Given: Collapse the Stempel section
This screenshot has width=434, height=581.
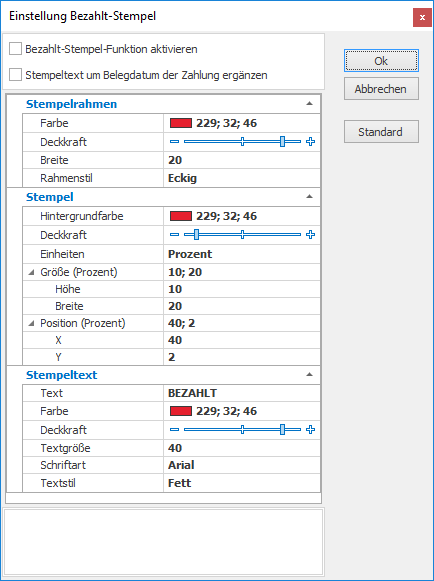Looking at the screenshot, I should click(x=309, y=197).
